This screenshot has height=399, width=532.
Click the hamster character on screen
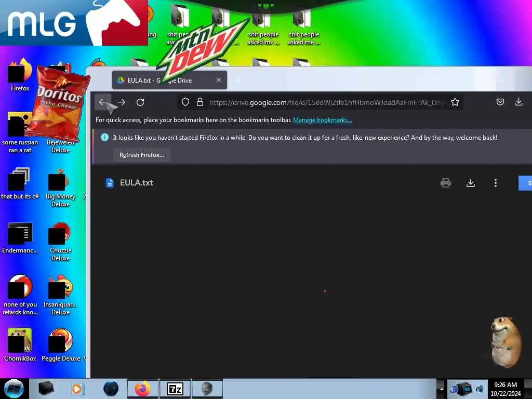click(506, 341)
